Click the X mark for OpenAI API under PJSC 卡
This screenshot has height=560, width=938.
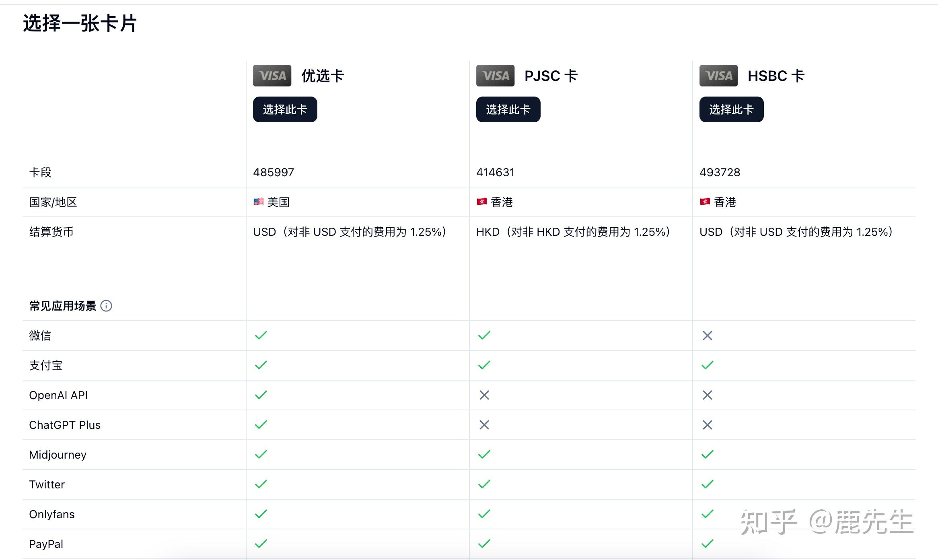(484, 395)
